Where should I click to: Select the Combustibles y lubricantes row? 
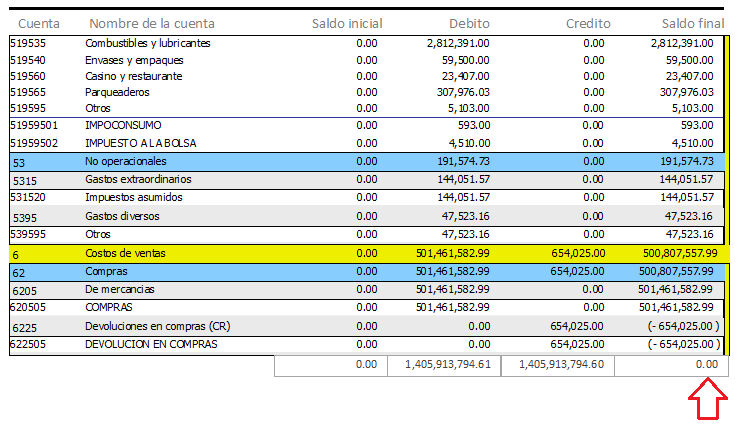pyautogui.click(x=367, y=43)
